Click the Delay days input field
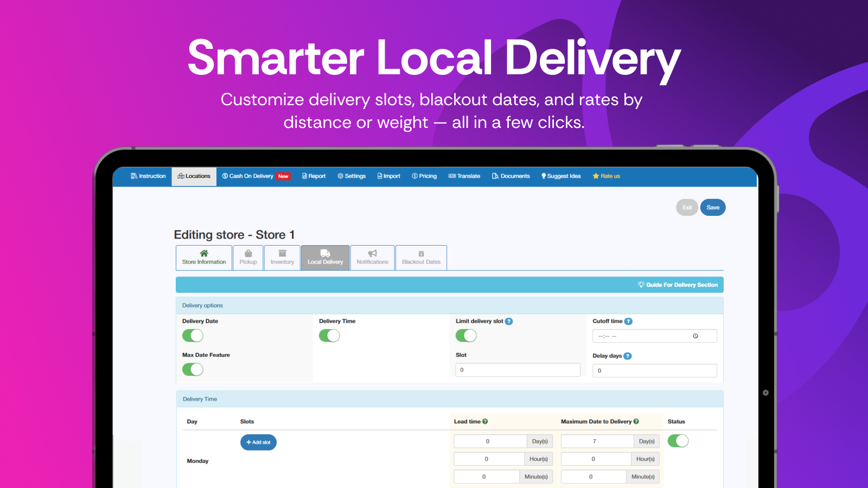 pos(654,371)
